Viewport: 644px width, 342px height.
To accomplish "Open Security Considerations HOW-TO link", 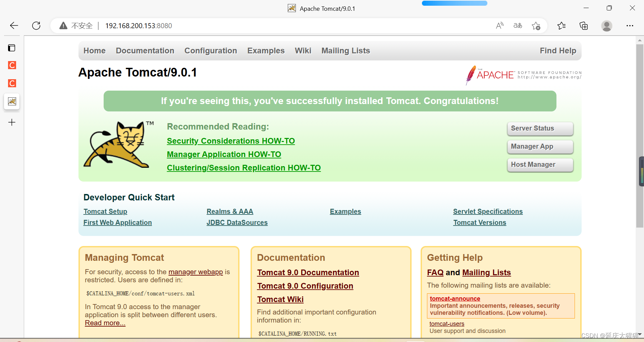I will pyautogui.click(x=231, y=141).
